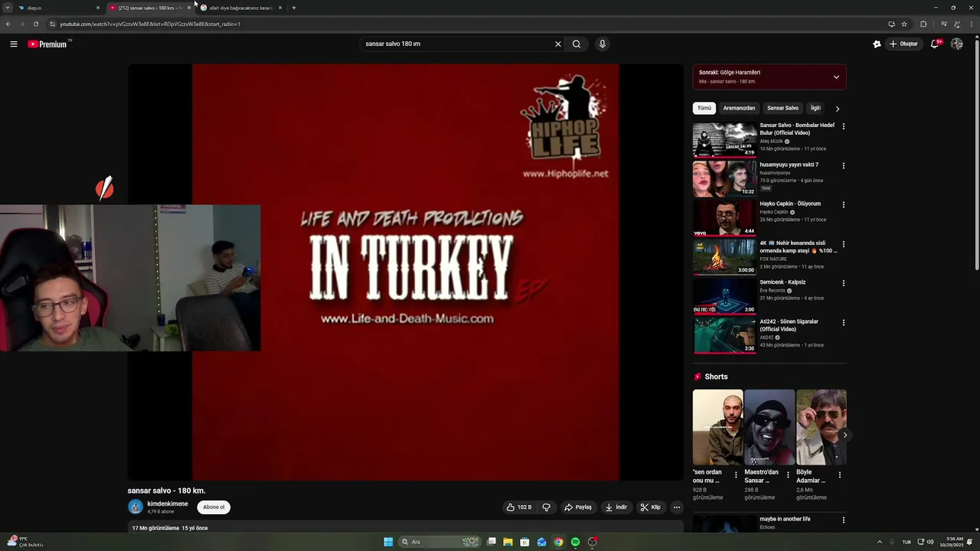980x551 pixels.
Task: Open Windows Start menu
Action: [x=388, y=542]
